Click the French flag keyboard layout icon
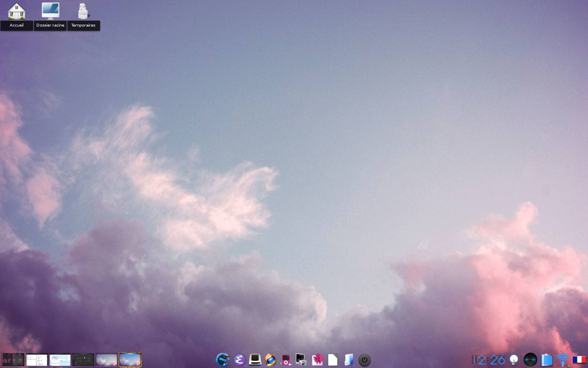The image size is (588, 368). click(x=579, y=360)
